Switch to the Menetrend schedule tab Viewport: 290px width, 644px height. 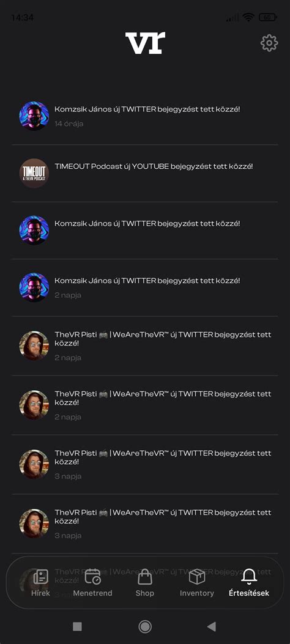(x=92, y=582)
